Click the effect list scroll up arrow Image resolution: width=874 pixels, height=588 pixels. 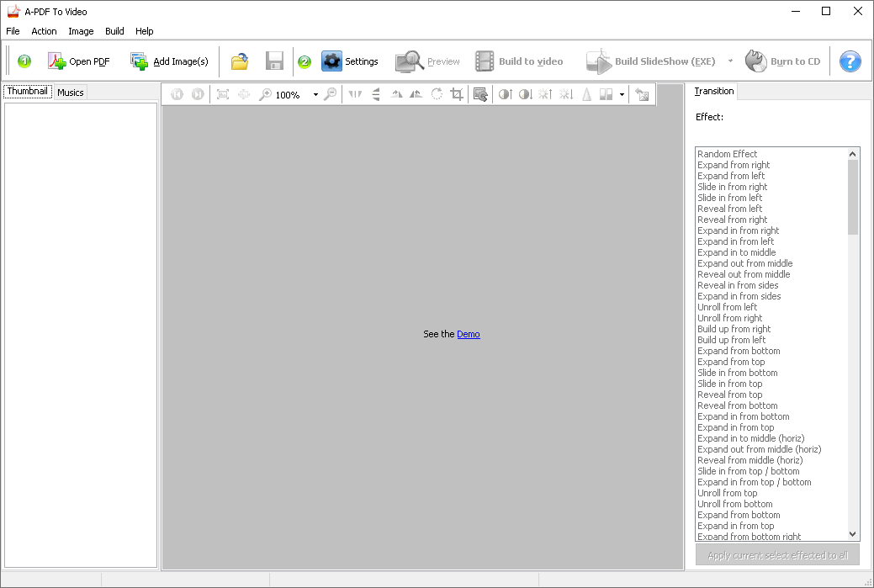pyautogui.click(x=852, y=154)
